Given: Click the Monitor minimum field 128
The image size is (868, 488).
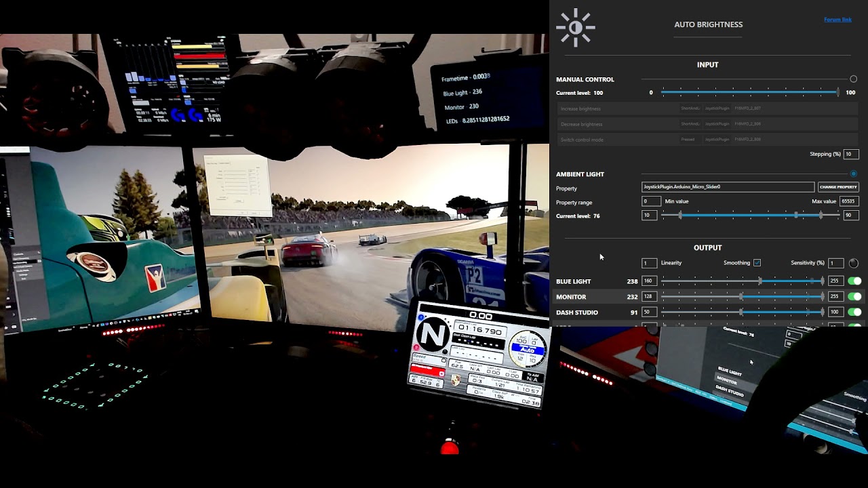Looking at the screenshot, I should [x=649, y=297].
